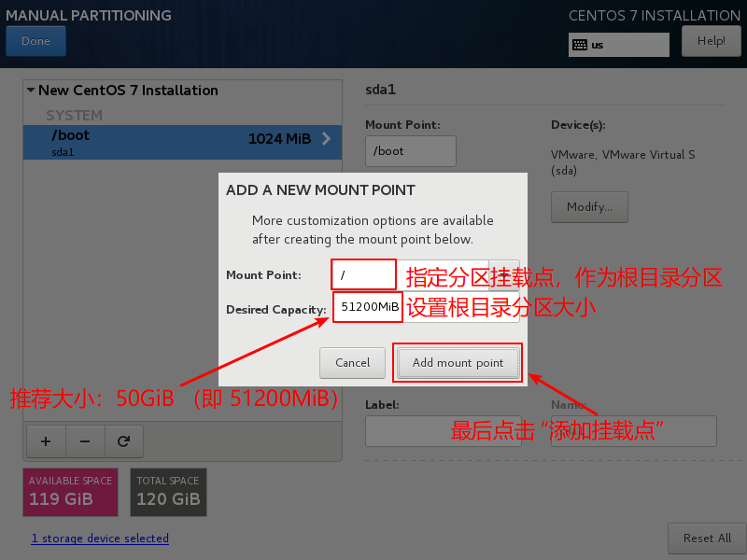Image resolution: width=747 pixels, height=560 pixels.
Task: Click the 1024 MiB size value
Action: point(279,138)
